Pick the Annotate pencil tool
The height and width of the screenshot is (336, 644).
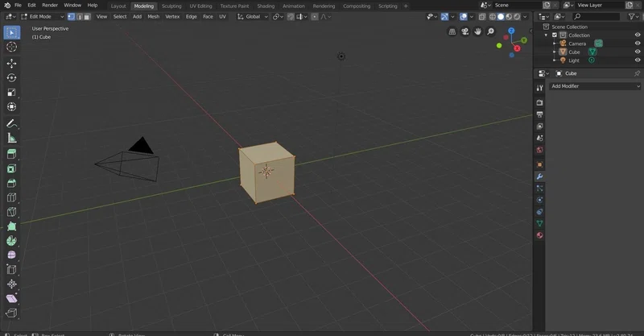(x=11, y=123)
